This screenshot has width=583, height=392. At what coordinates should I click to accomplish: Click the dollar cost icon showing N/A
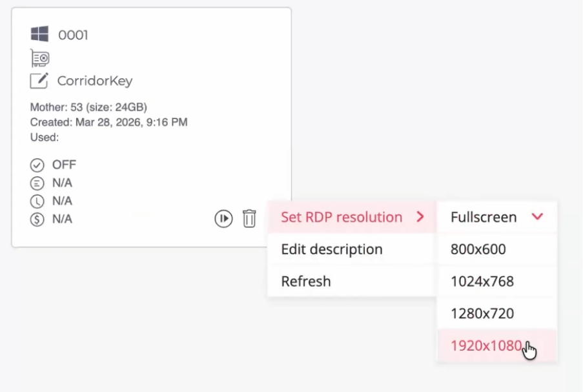[x=37, y=220]
